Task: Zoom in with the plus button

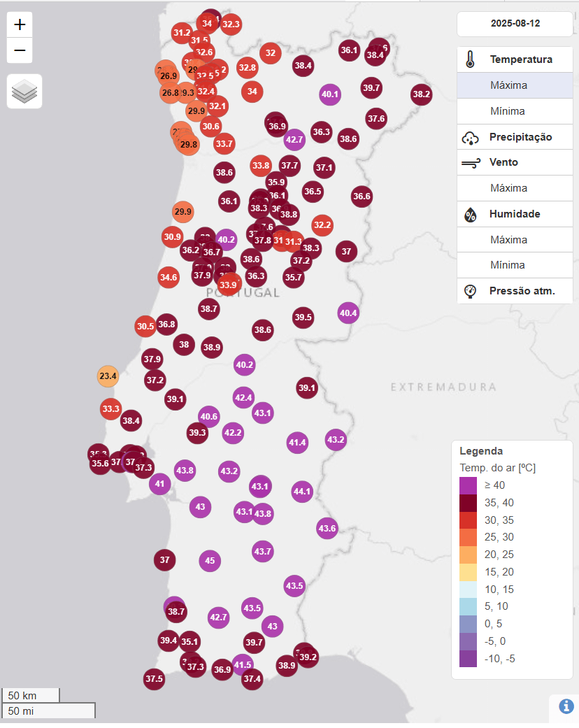Action: click(x=20, y=24)
